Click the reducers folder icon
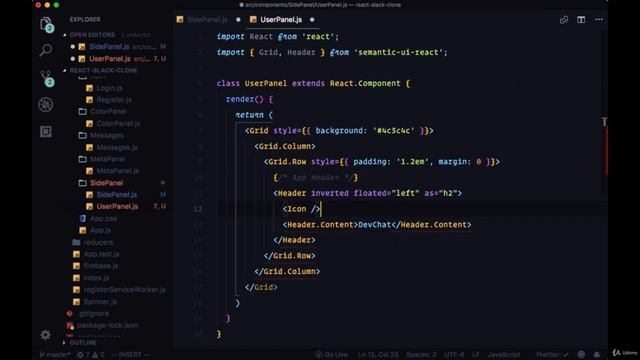640x360 pixels. click(x=76, y=242)
